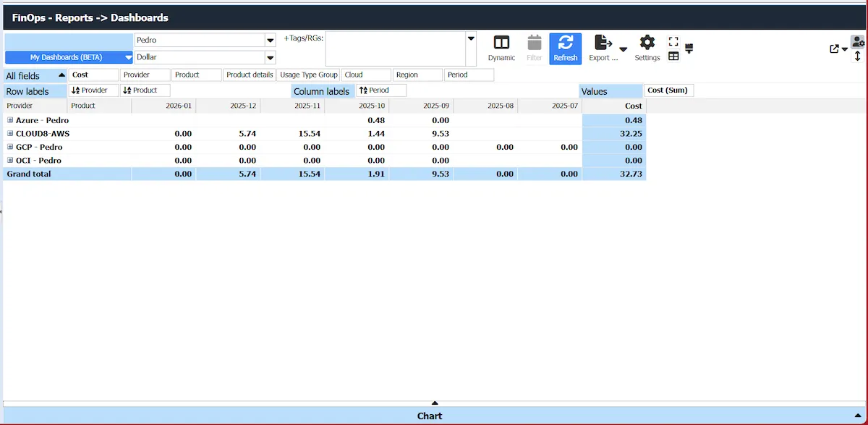This screenshot has height=425, width=868.
Task: Open the My Dashboards (BETA) dropdown
Action: [128, 57]
